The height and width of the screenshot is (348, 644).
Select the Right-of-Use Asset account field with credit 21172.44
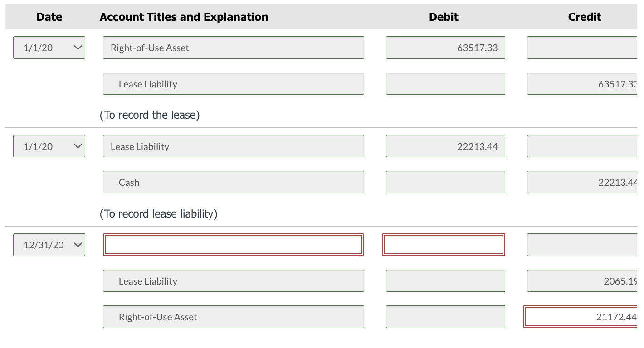click(x=234, y=317)
